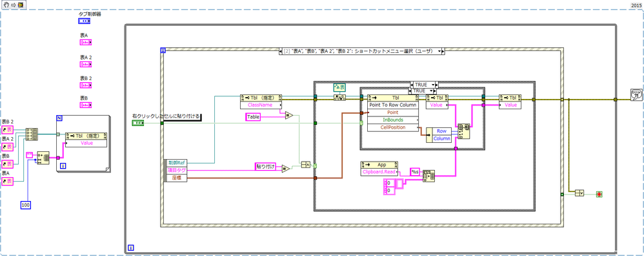The height and width of the screenshot is (256, 644).
Task: Select the 表B string terminal
Action: (85, 105)
